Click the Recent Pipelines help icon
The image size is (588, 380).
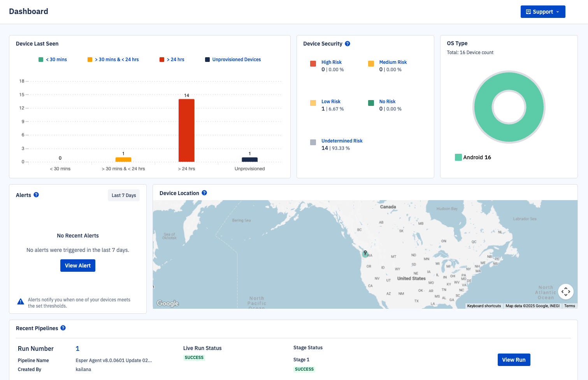63,328
